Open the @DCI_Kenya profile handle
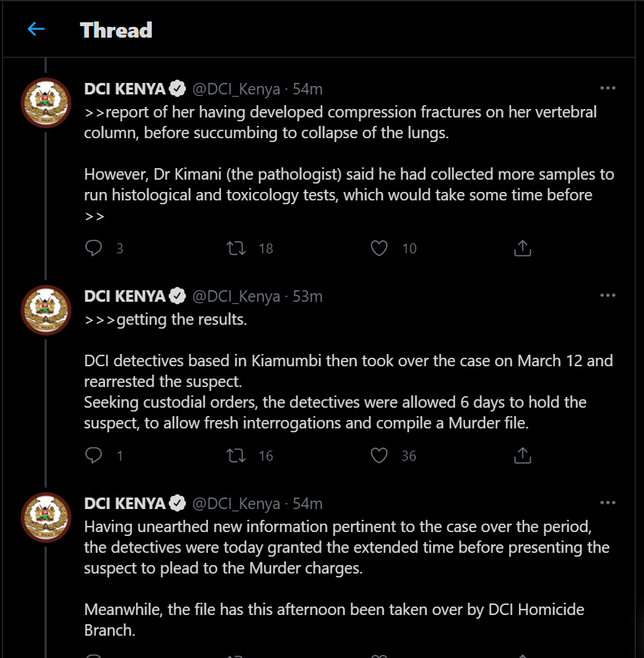Image resolution: width=644 pixels, height=658 pixels. [x=237, y=88]
